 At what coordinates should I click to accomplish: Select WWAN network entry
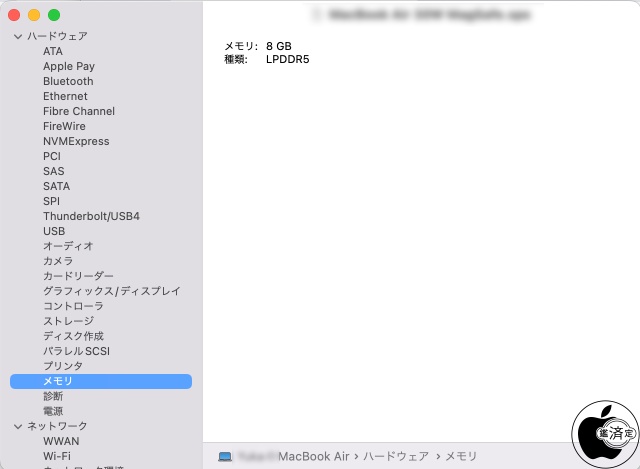(x=61, y=441)
